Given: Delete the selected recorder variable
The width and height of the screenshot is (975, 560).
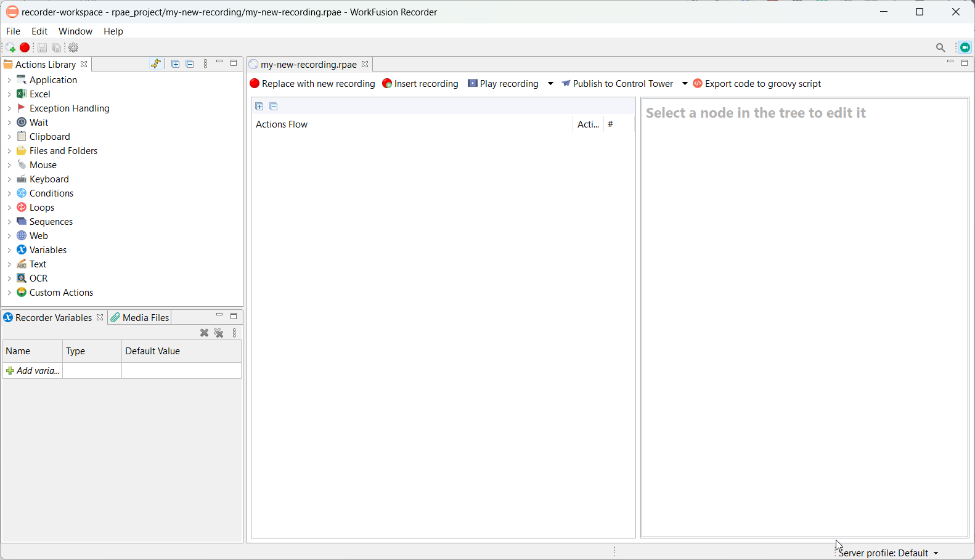Looking at the screenshot, I should (x=205, y=333).
